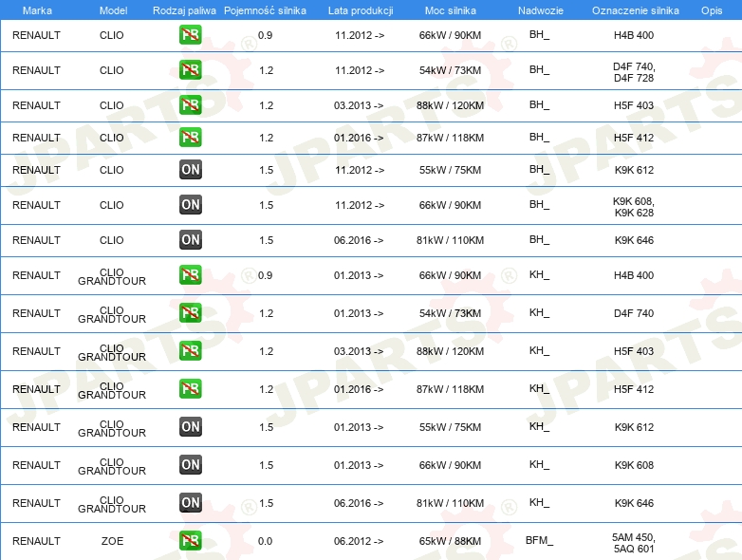Click 55kW / 75KM in Grandtour KH_ row
This screenshot has width=742, height=560.
450,427
